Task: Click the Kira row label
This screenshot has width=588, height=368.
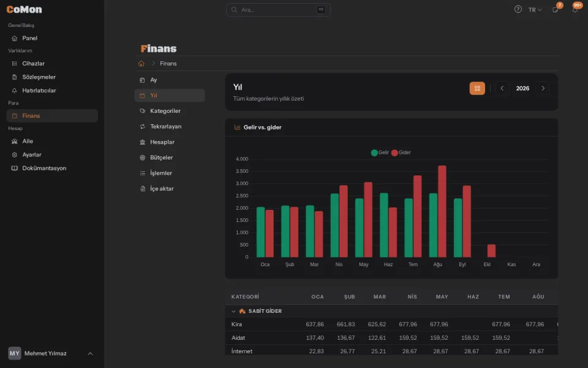Action: [x=236, y=324]
